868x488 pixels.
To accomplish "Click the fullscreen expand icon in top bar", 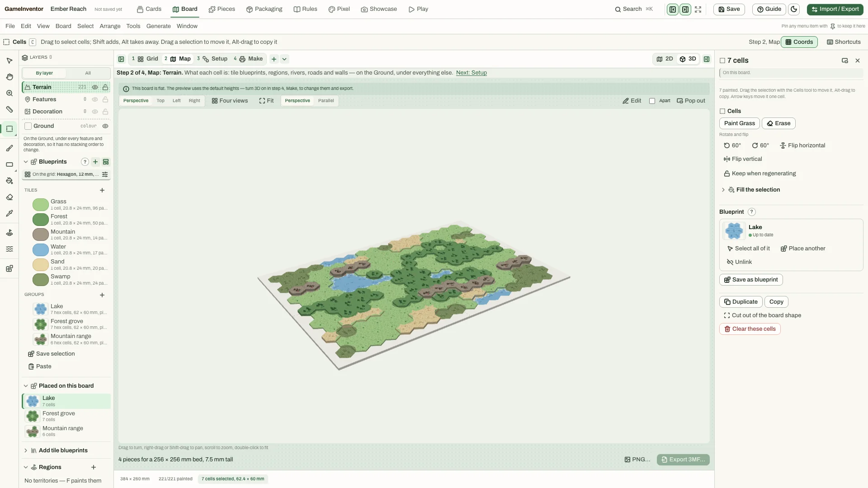I will (x=698, y=9).
